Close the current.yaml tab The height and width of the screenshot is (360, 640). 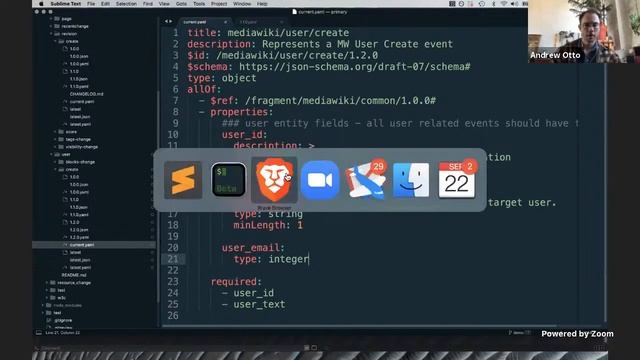coord(225,22)
